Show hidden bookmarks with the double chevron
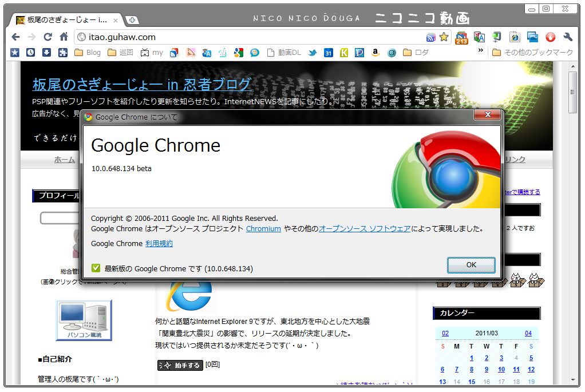Viewport: 585px width, 392px height. (481, 50)
